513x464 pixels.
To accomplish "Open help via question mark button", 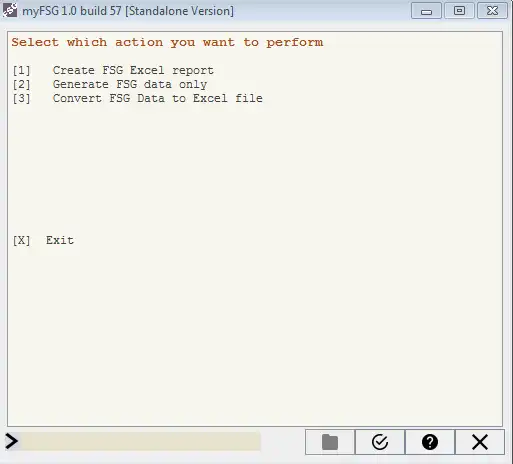I will (430, 442).
